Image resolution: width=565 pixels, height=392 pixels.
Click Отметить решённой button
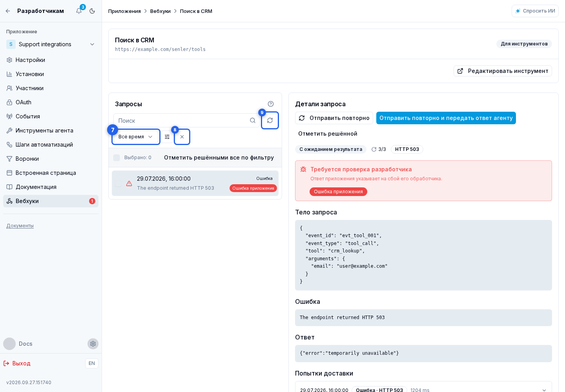[328, 134]
